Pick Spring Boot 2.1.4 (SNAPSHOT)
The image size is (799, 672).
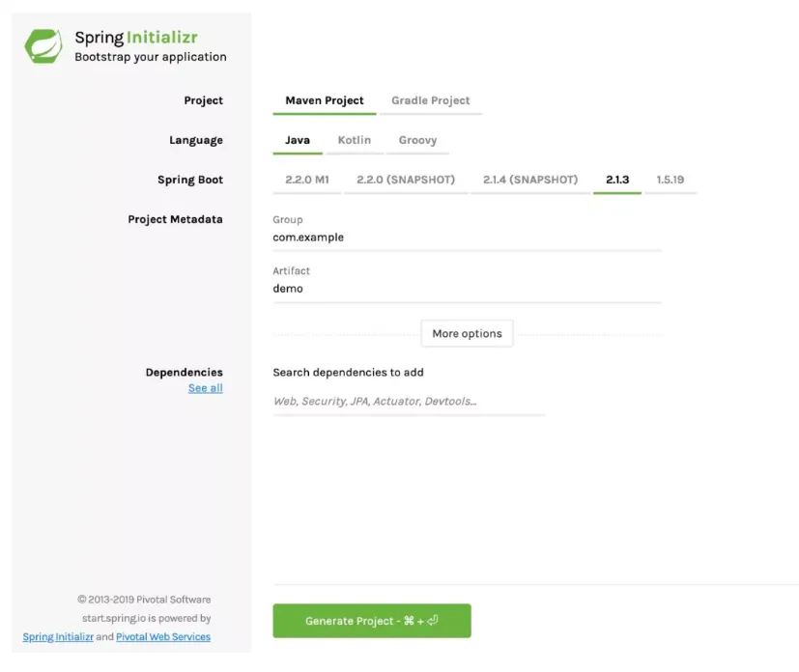coord(530,180)
